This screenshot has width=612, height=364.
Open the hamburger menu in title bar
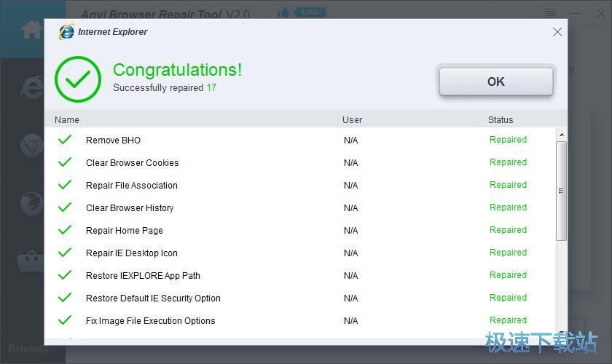pos(551,13)
